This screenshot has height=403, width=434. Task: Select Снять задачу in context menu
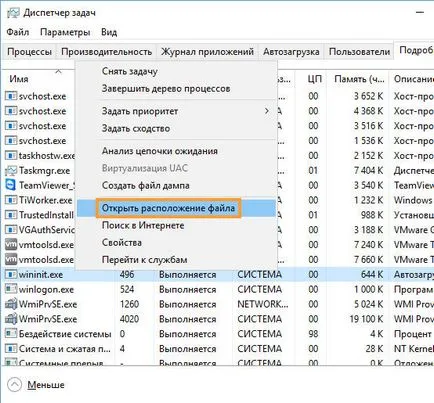click(x=130, y=71)
